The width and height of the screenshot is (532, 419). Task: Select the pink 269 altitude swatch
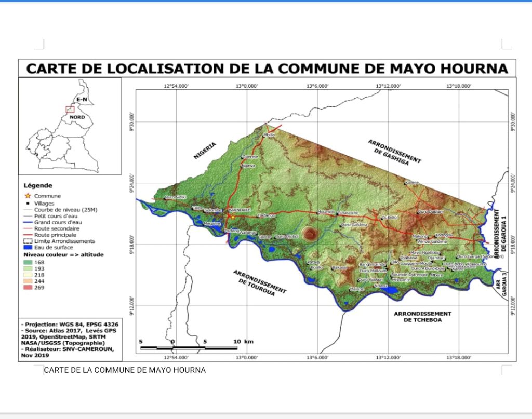28,287
